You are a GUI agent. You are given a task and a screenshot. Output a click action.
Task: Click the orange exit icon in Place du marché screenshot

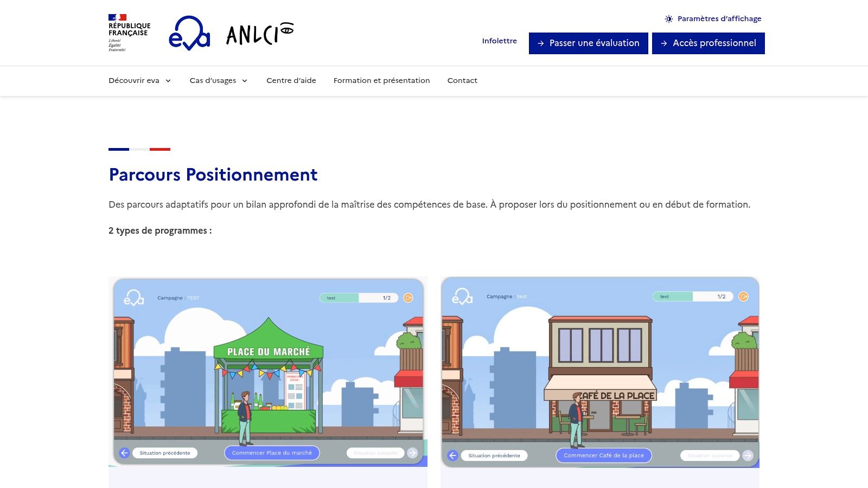pyautogui.click(x=408, y=298)
